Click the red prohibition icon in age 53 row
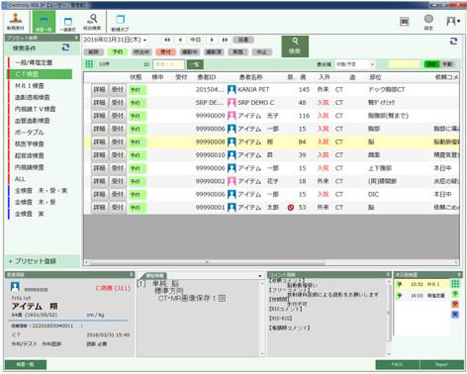Screen dimensions: 467x374 (291, 207)
